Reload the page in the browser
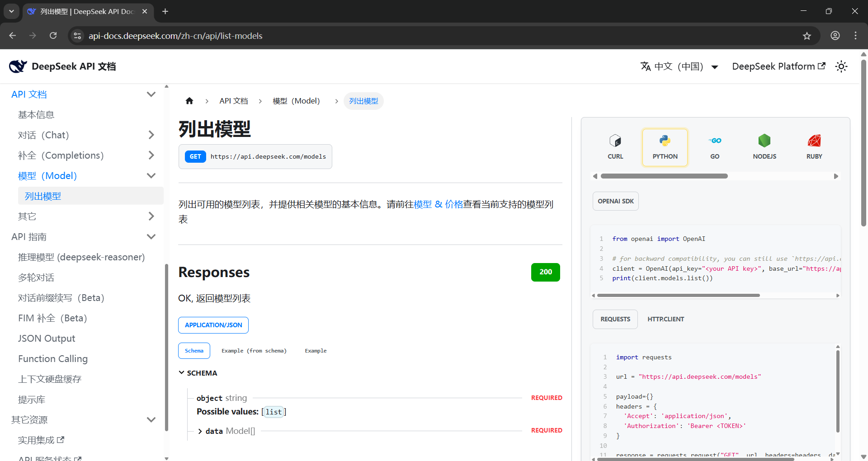 53,36
